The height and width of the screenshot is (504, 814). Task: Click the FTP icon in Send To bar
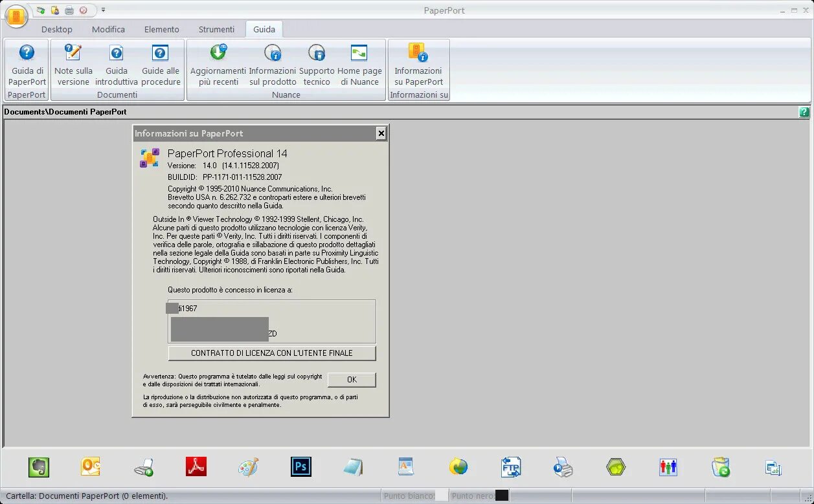click(511, 467)
